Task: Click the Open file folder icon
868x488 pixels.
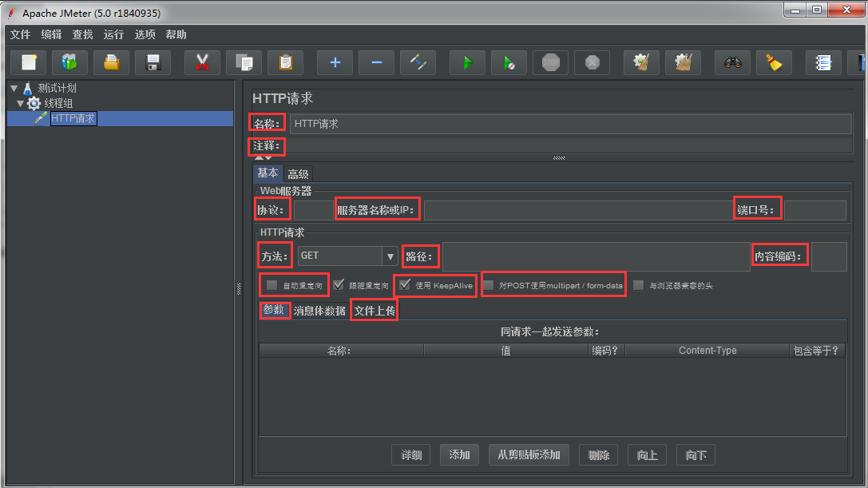Action: click(111, 62)
